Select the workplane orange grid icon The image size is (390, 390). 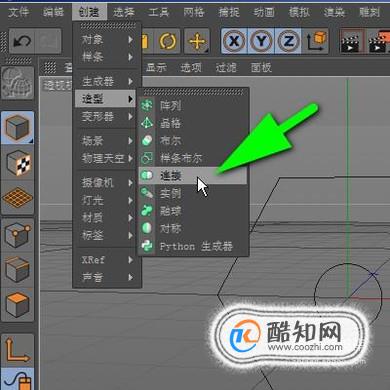pyautogui.click(x=18, y=198)
